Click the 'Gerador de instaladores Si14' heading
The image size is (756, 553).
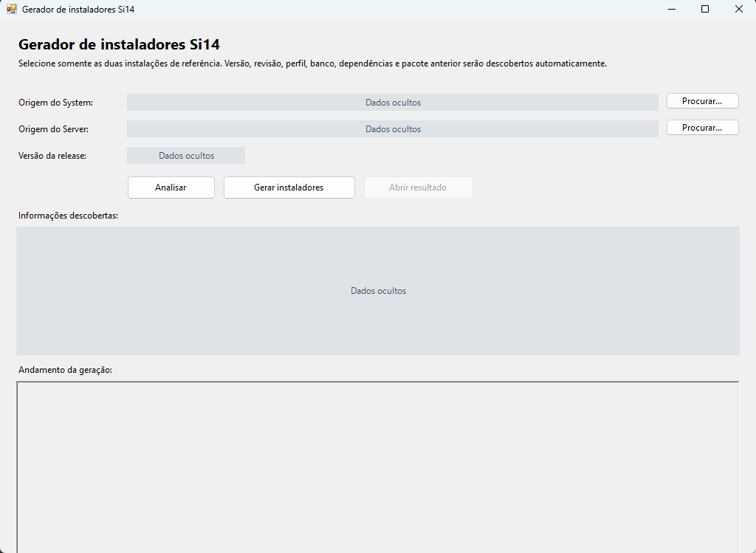(119, 44)
